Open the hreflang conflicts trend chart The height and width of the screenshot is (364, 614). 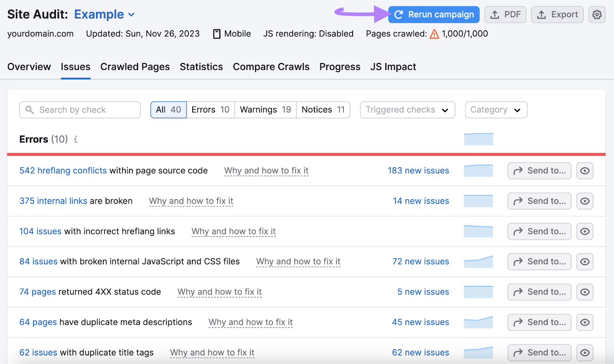(479, 171)
